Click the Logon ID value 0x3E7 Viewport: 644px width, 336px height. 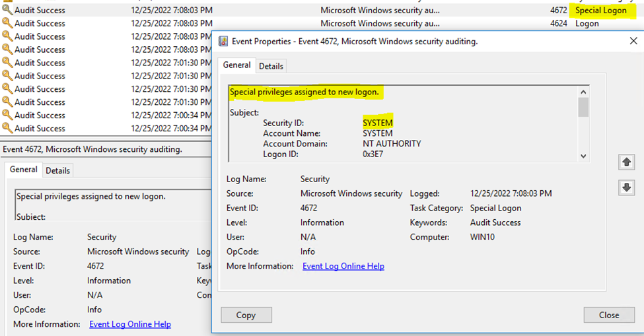click(x=373, y=154)
